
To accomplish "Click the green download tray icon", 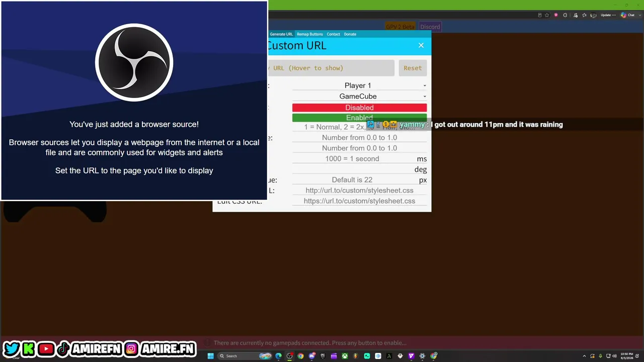I will pyautogui.click(x=600, y=356).
